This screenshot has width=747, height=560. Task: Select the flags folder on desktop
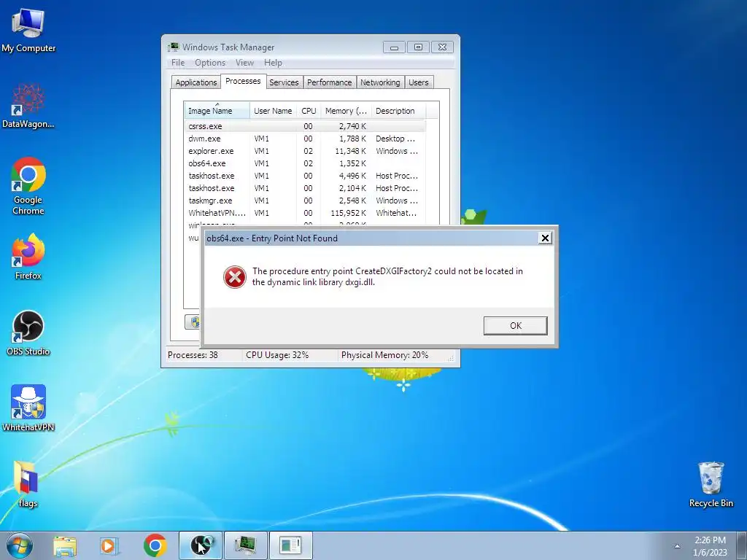pyautogui.click(x=27, y=484)
